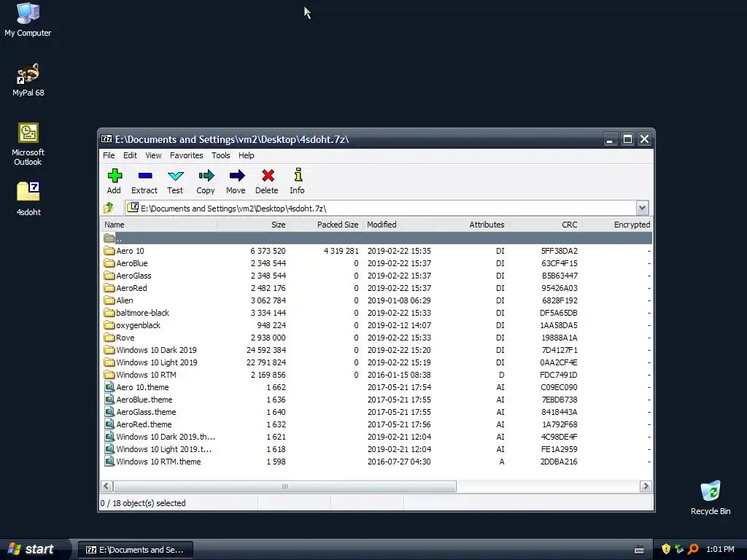Click the archive path address field

(381, 208)
